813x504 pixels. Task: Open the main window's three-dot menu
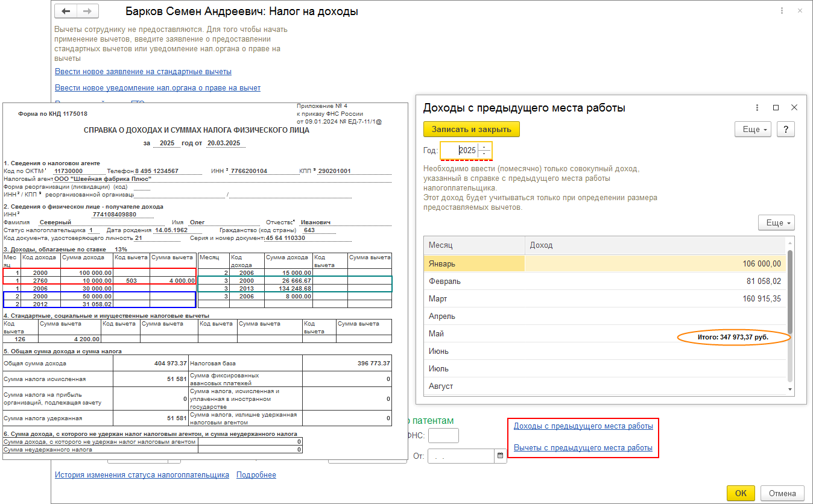point(782,11)
